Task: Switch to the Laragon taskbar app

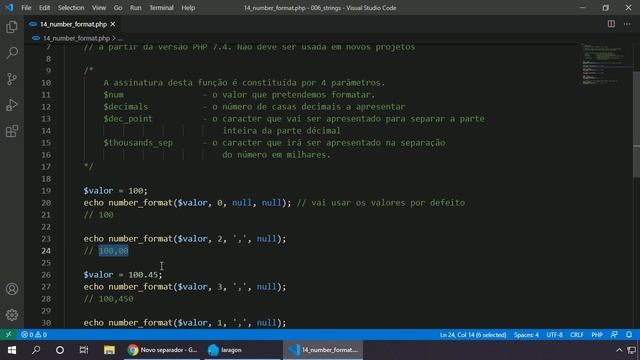Action: (242, 350)
